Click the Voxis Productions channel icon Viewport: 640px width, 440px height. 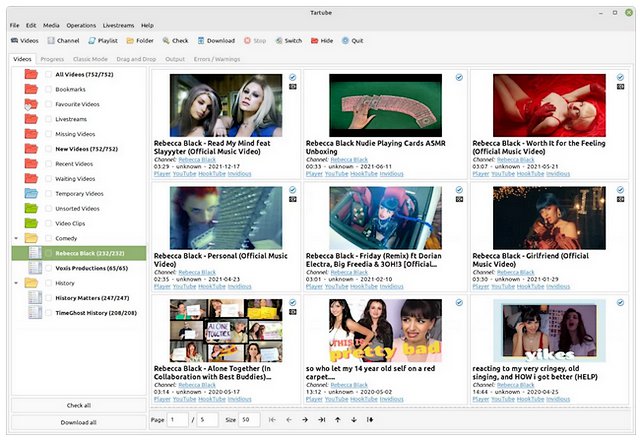pyautogui.click(x=35, y=268)
